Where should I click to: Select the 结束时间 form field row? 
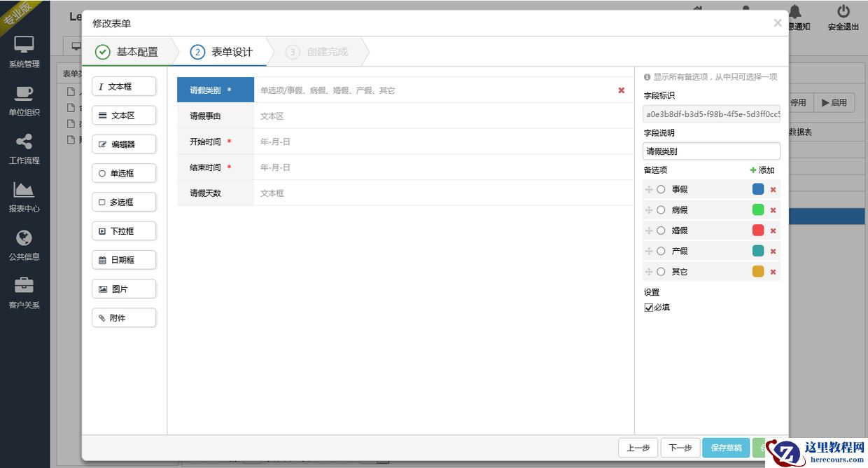pyautogui.click(x=405, y=167)
